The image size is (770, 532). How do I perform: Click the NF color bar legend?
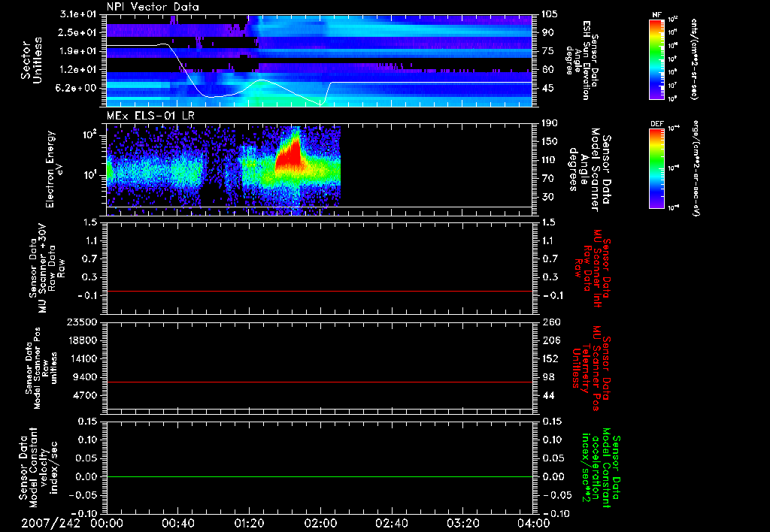[x=657, y=59]
